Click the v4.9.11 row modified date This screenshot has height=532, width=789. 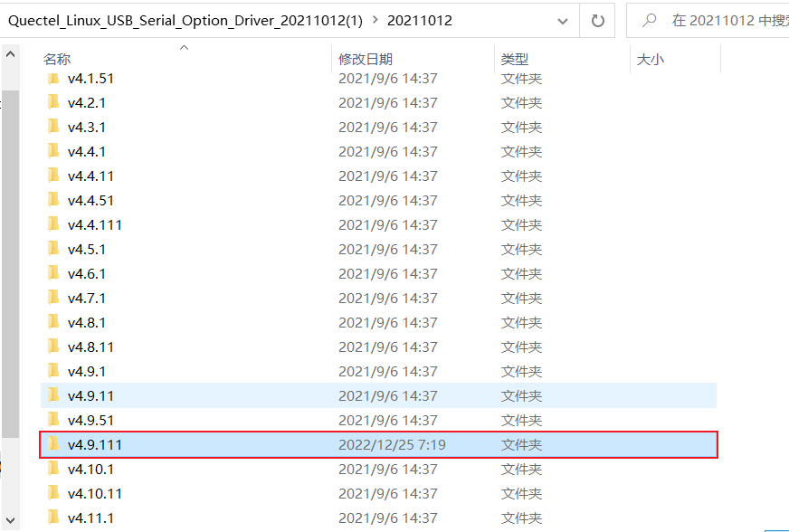388,396
